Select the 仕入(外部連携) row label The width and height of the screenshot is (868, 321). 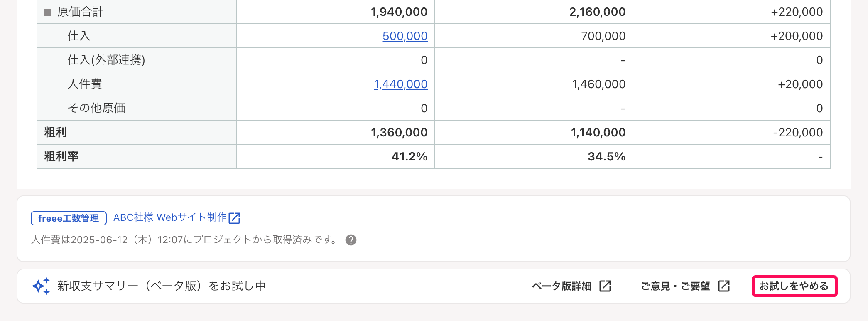coord(106,60)
